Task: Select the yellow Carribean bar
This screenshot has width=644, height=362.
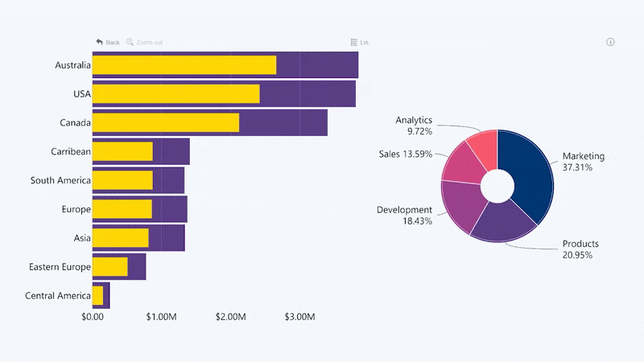Action: pyautogui.click(x=122, y=151)
